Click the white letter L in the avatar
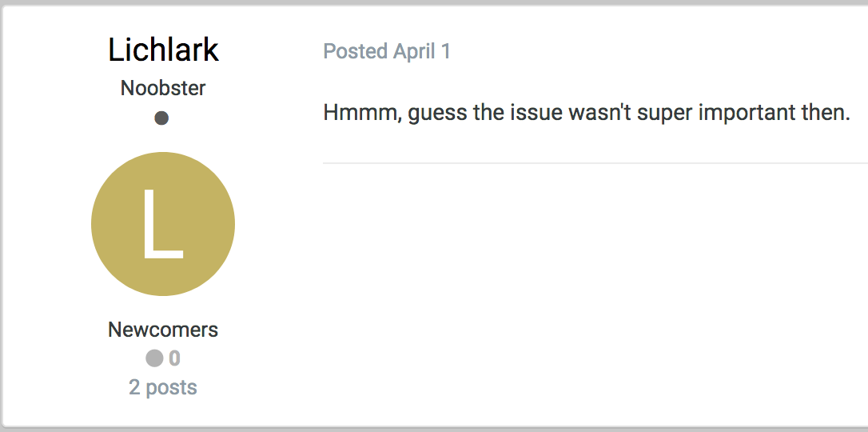 coord(162,225)
